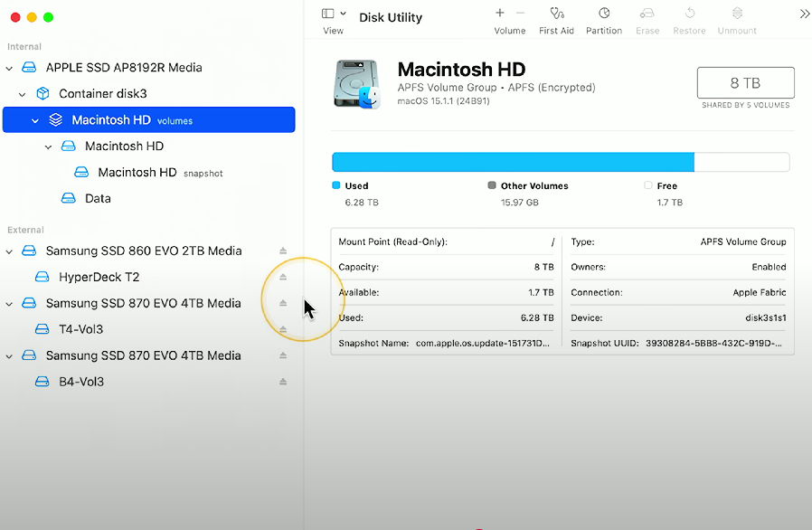812x530 pixels.
Task: Click the Macintosh HD snapshot drive icon
Action: (x=81, y=172)
